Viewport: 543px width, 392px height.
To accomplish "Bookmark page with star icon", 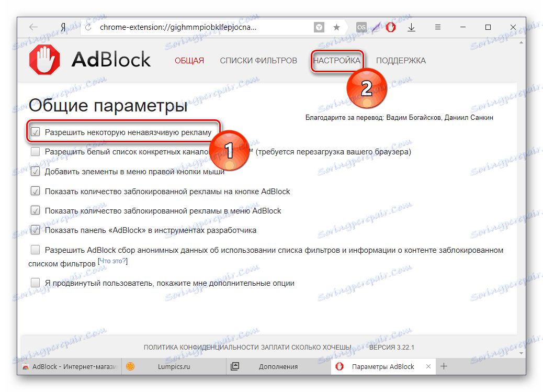I will point(336,27).
